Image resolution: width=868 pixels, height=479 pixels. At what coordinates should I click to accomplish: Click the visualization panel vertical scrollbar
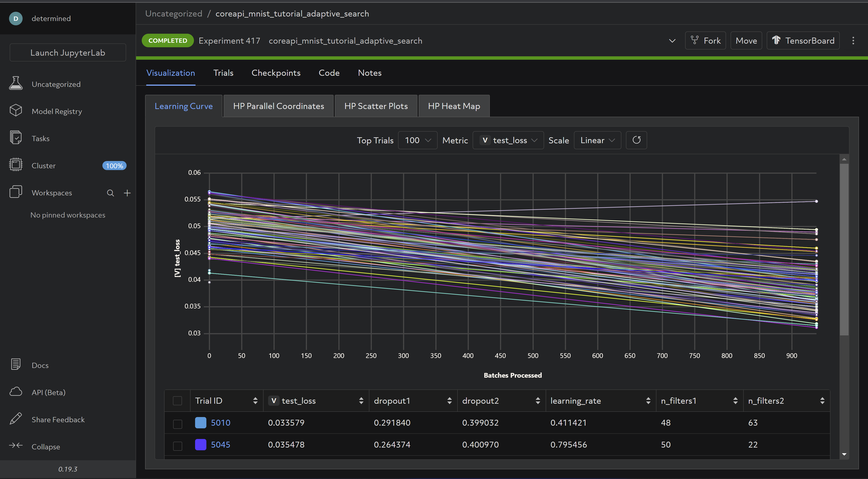pyautogui.click(x=844, y=249)
